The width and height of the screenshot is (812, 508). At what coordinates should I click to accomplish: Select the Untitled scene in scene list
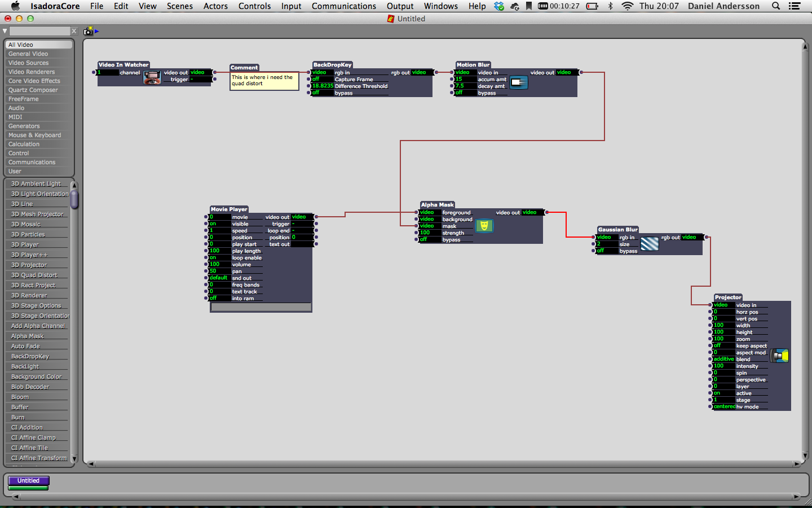28,481
